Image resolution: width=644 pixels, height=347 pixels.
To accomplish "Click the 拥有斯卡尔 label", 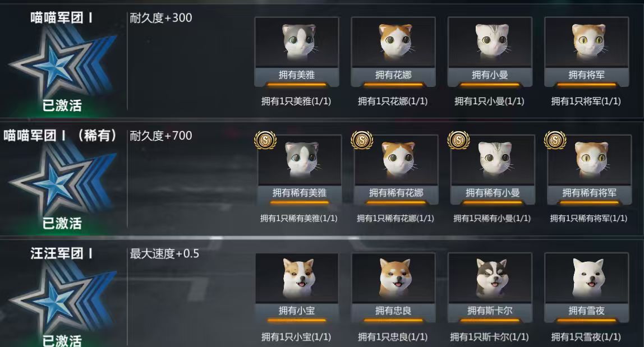I will pos(490,311).
